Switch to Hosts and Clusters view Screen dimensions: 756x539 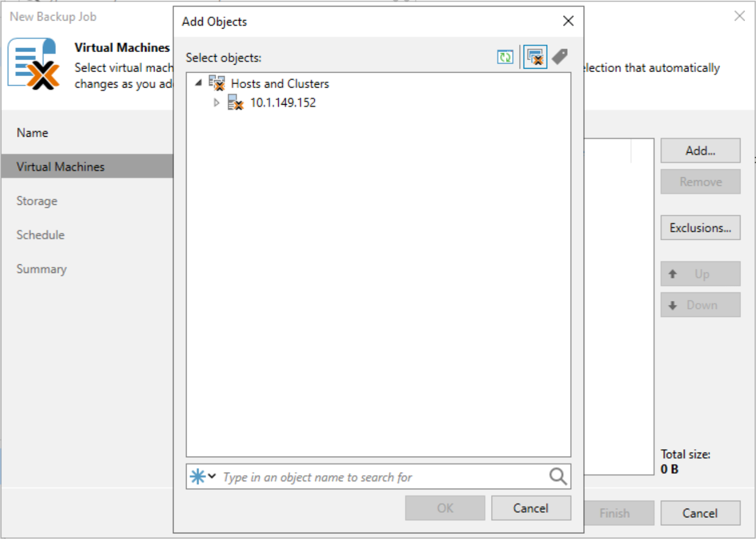coord(535,57)
